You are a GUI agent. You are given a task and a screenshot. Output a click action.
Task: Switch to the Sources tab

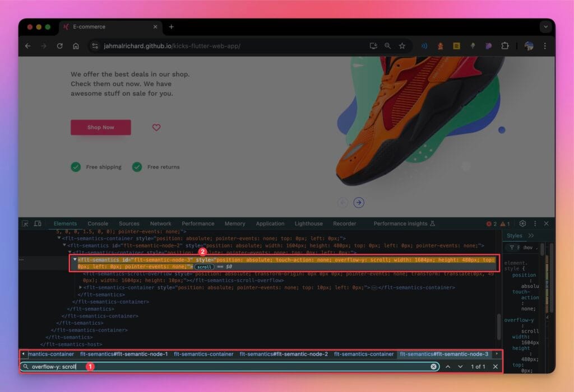129,223
